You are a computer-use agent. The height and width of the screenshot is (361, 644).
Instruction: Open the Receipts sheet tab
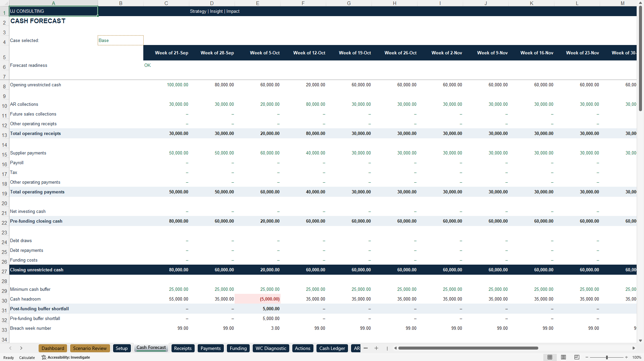point(183,348)
